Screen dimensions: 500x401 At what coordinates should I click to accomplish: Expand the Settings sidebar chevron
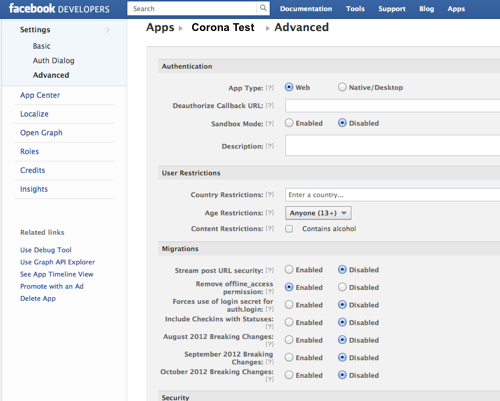108,30
